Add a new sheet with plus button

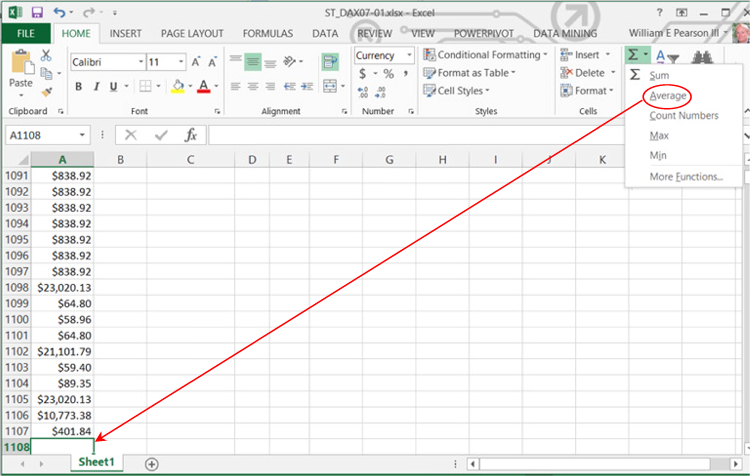click(152, 464)
